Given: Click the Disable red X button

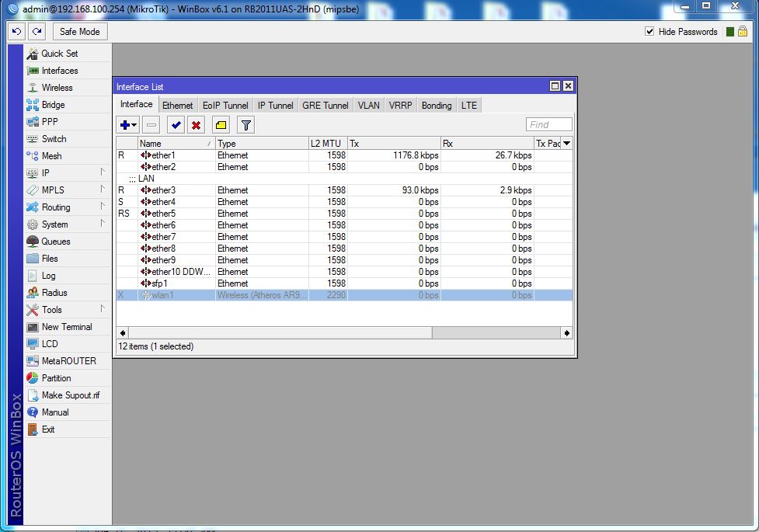Looking at the screenshot, I should pos(196,125).
